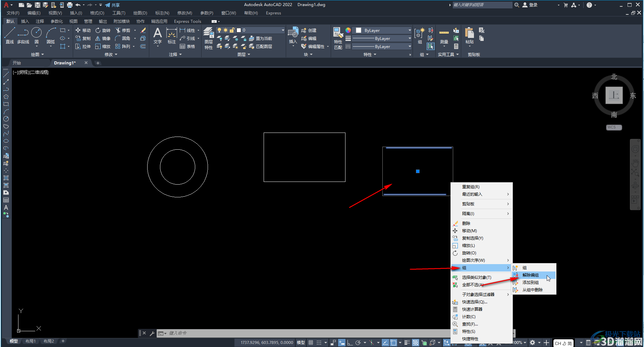Image resolution: width=644 pixels, height=347 pixels.
Task: Expand the Draw (绘图) panel
Action: click(x=38, y=54)
